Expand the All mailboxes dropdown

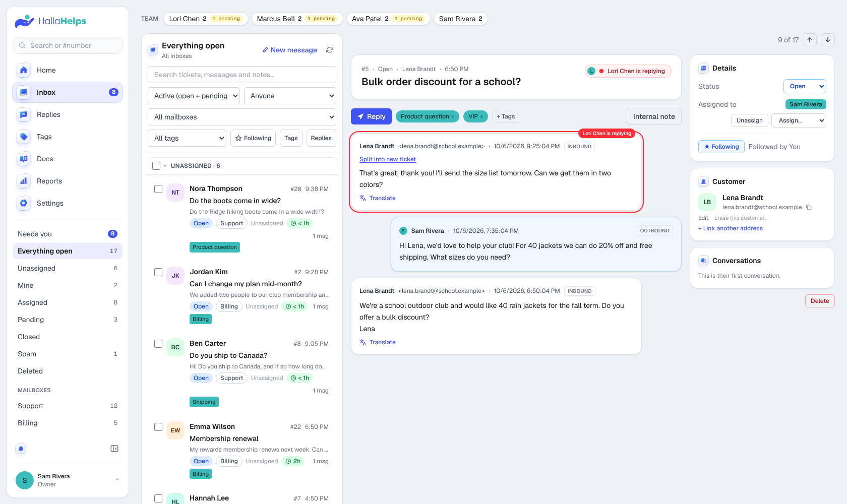click(x=242, y=117)
